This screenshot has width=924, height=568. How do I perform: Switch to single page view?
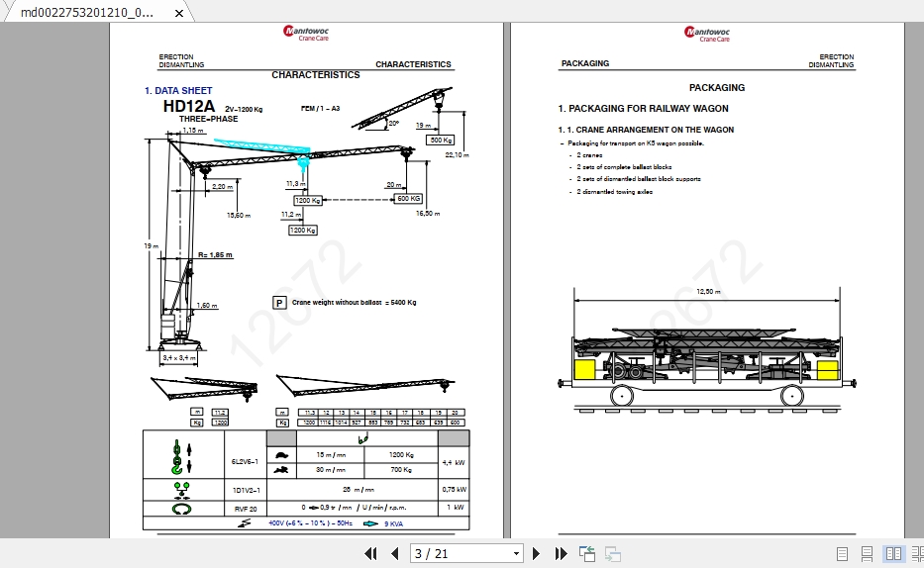pos(842,554)
